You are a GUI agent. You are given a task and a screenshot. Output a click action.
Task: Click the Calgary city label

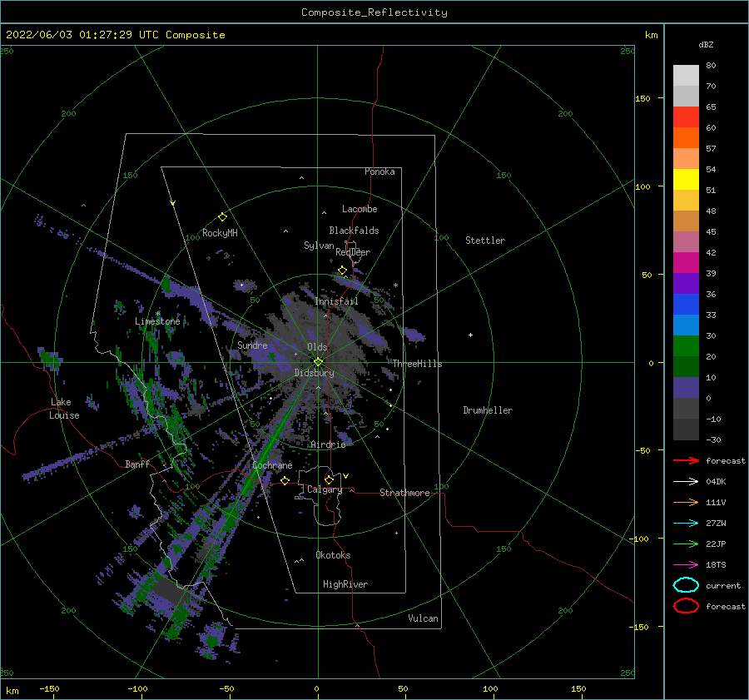[325, 489]
